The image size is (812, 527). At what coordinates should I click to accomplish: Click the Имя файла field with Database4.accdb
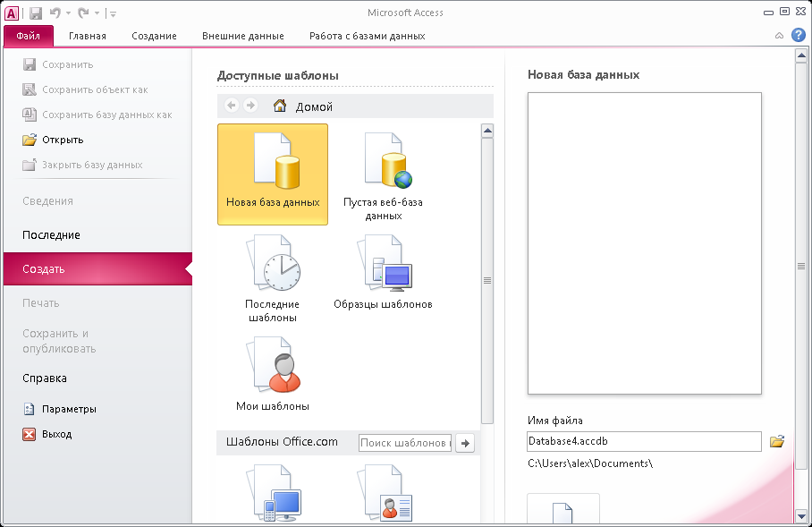[644, 441]
